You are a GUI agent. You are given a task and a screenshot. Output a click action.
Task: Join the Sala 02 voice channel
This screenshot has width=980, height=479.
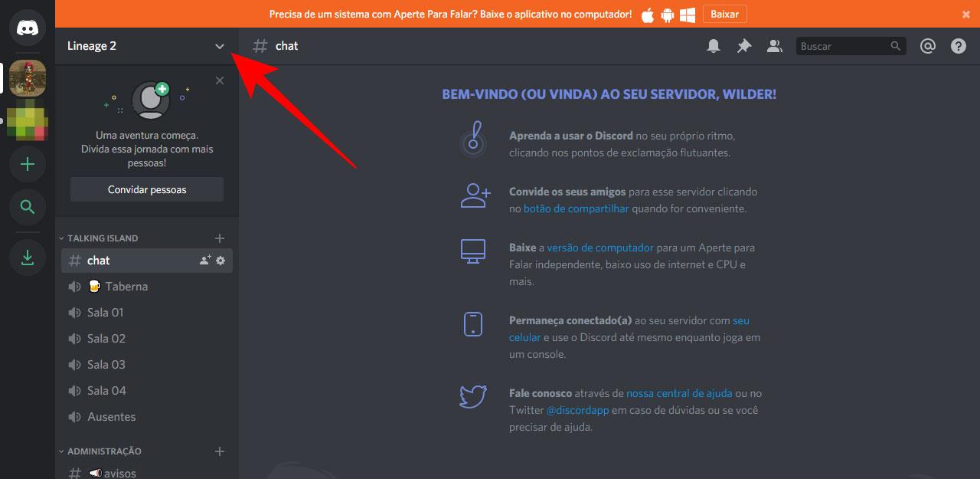point(107,338)
